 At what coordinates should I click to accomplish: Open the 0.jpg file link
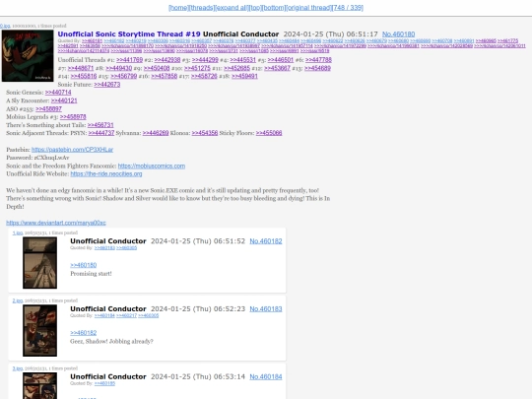pyautogui.click(x=5, y=26)
